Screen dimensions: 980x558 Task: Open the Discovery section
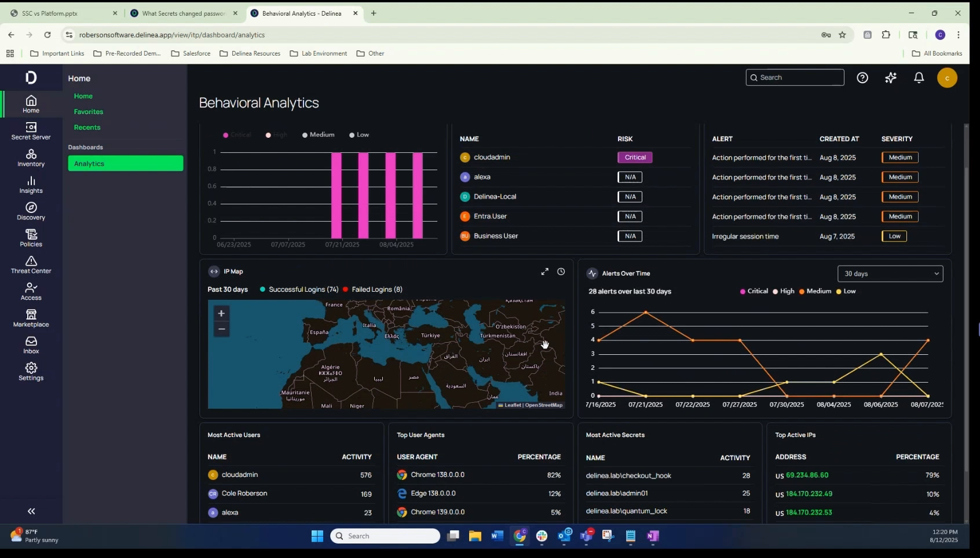click(31, 211)
